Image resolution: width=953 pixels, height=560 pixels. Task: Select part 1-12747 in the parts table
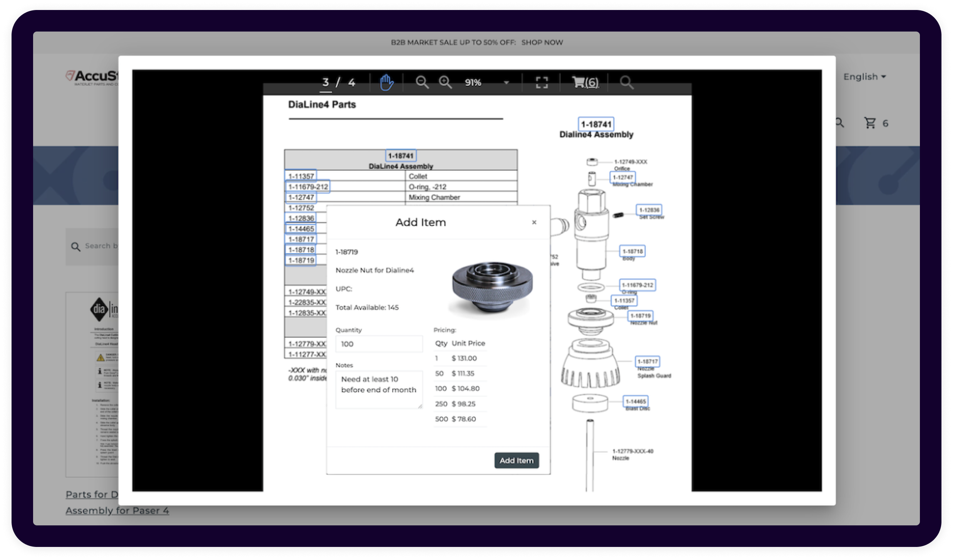(301, 197)
